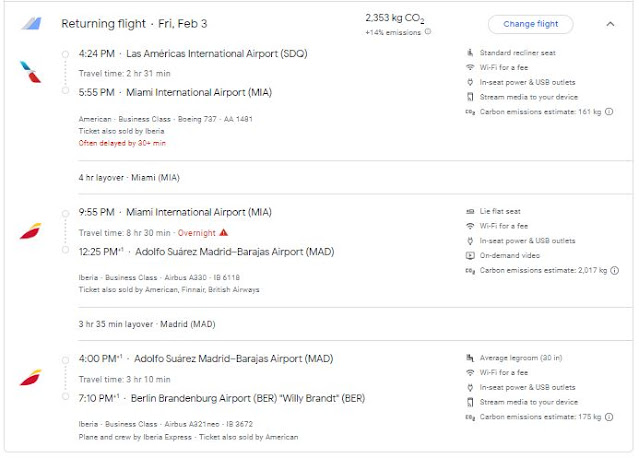This screenshot has width=639, height=458.
Task: Click the On-demand video icon
Action: [470, 255]
